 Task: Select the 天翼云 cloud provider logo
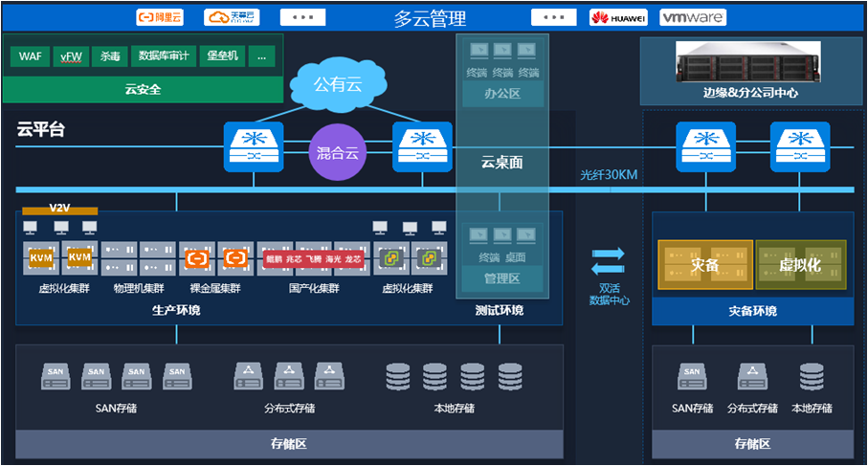[232, 17]
